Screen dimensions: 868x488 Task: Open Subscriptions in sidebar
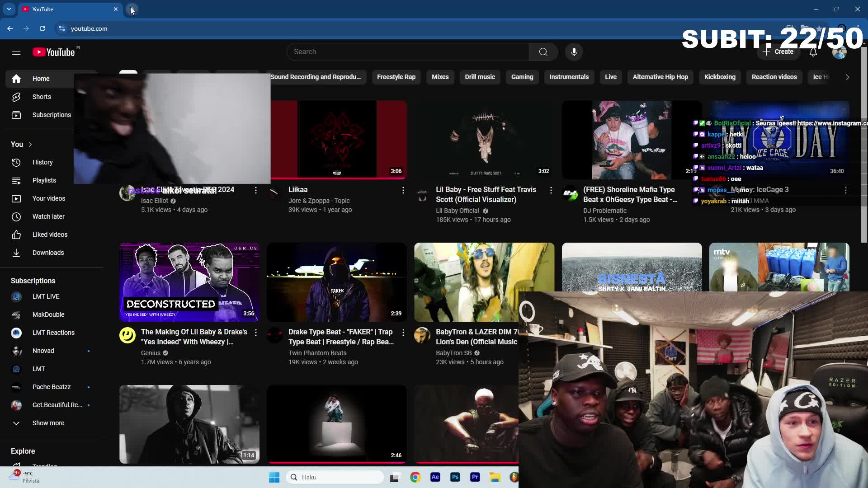coord(52,115)
